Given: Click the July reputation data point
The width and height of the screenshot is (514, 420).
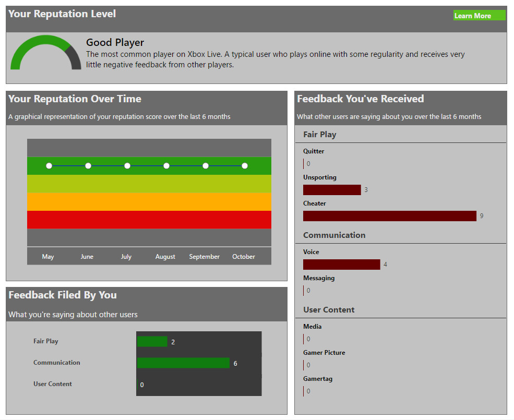Looking at the screenshot, I should pyautogui.click(x=127, y=166).
